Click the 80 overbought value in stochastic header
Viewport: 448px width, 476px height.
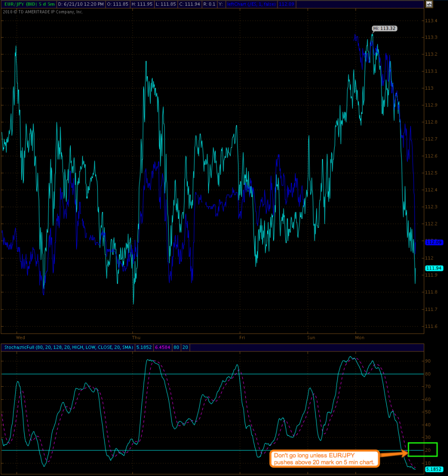click(176, 347)
